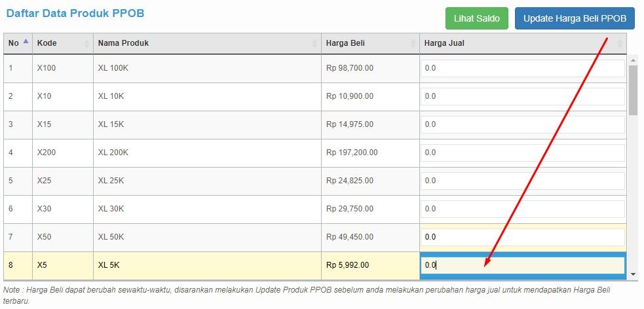Click the vertical table scrollbar thumb
This screenshot has width=644, height=309.
click(x=633, y=90)
